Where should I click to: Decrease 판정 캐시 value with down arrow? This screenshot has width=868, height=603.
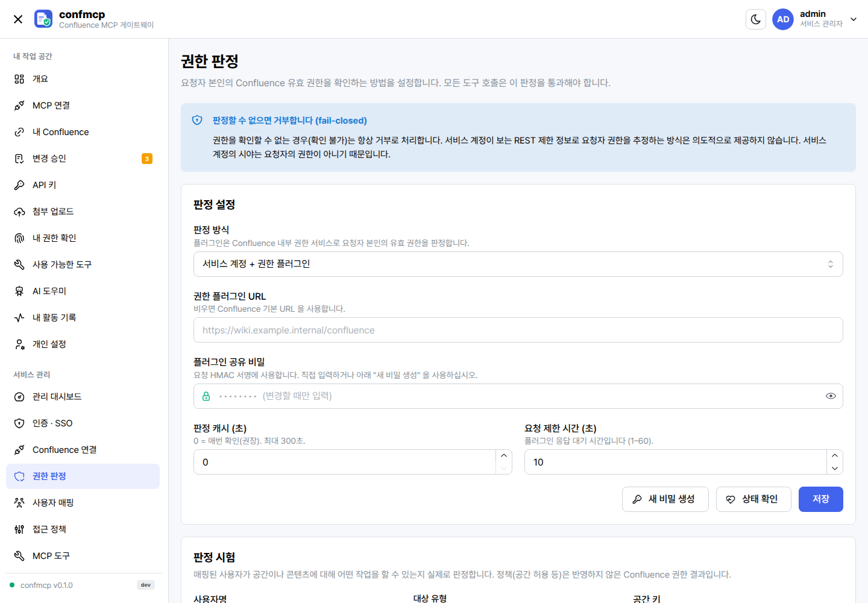504,469
